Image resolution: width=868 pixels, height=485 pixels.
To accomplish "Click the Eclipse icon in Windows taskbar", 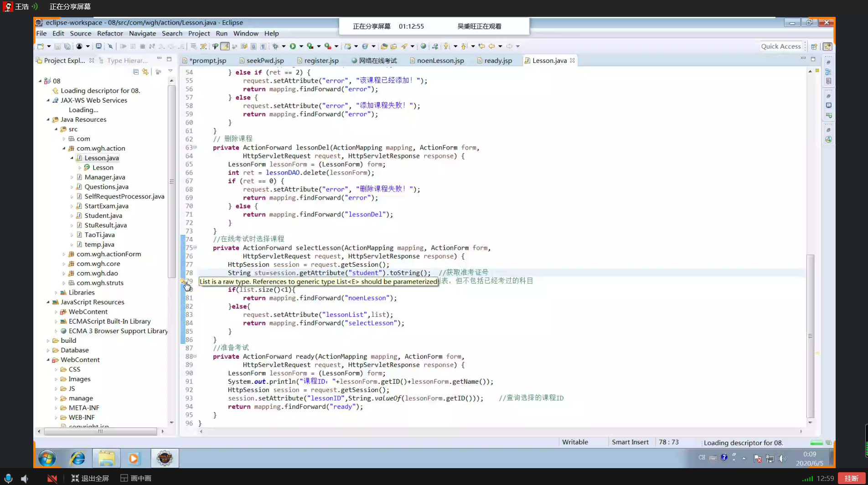I will click(165, 458).
